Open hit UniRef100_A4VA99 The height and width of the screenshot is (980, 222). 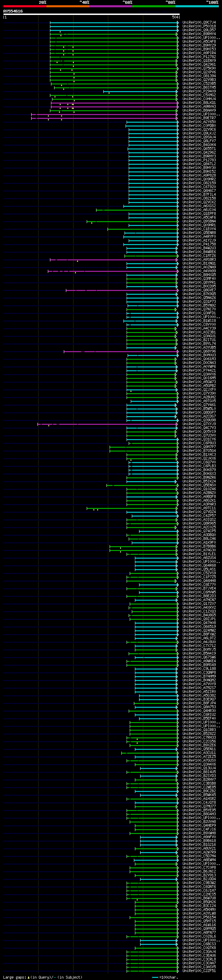(x=199, y=271)
